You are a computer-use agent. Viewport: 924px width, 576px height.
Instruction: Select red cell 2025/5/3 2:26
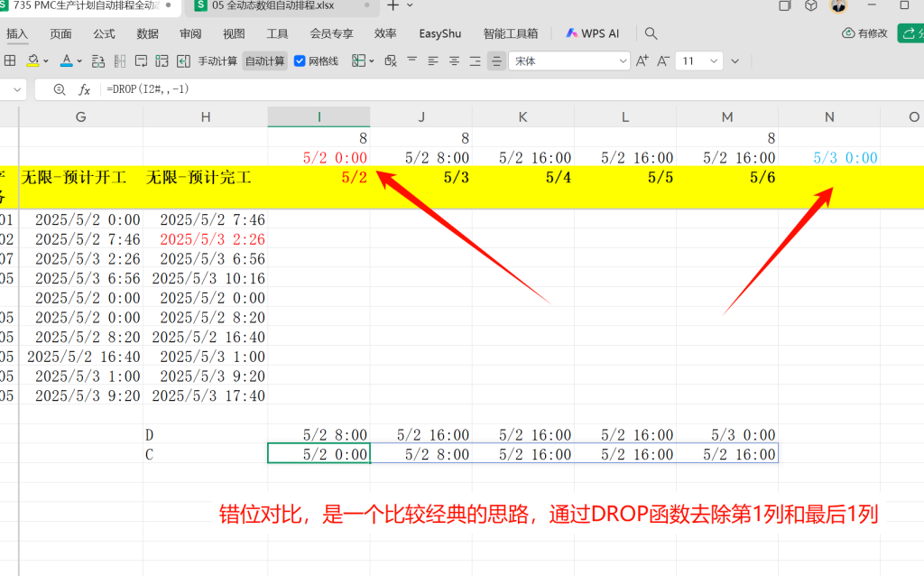point(205,238)
